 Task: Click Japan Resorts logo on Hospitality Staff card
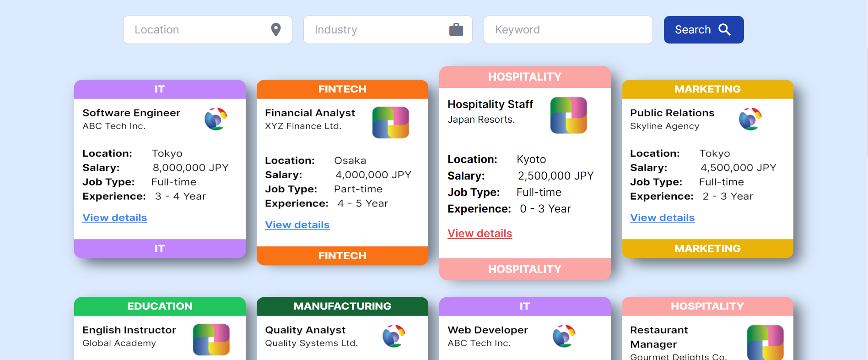(x=569, y=115)
